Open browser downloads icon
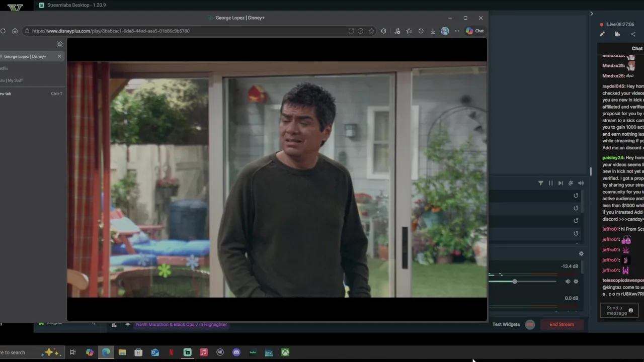Viewport: 644px width, 362px height. point(433,31)
